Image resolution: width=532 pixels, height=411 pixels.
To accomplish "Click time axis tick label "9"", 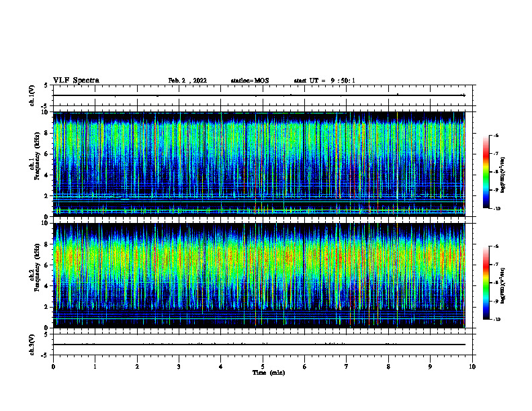I will 430,367.
